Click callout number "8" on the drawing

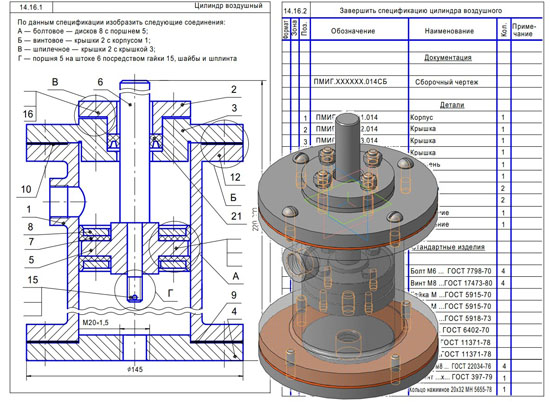31,227
